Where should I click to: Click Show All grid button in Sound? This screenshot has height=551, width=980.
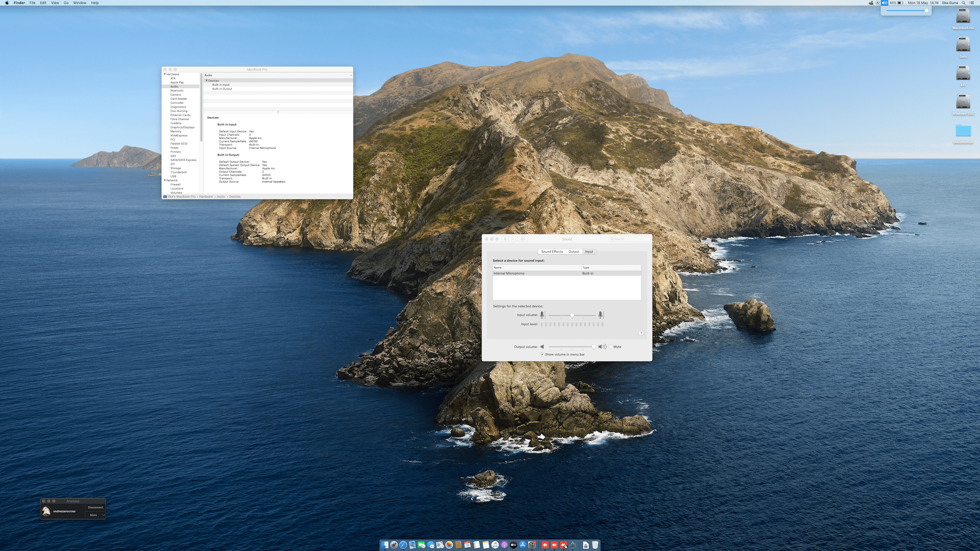pyautogui.click(x=523, y=239)
